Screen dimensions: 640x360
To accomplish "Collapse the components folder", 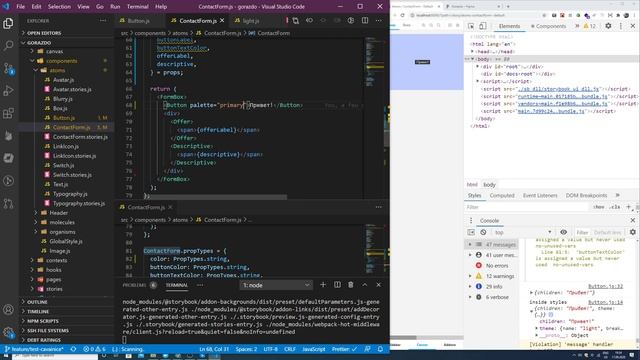I will pos(61,61).
